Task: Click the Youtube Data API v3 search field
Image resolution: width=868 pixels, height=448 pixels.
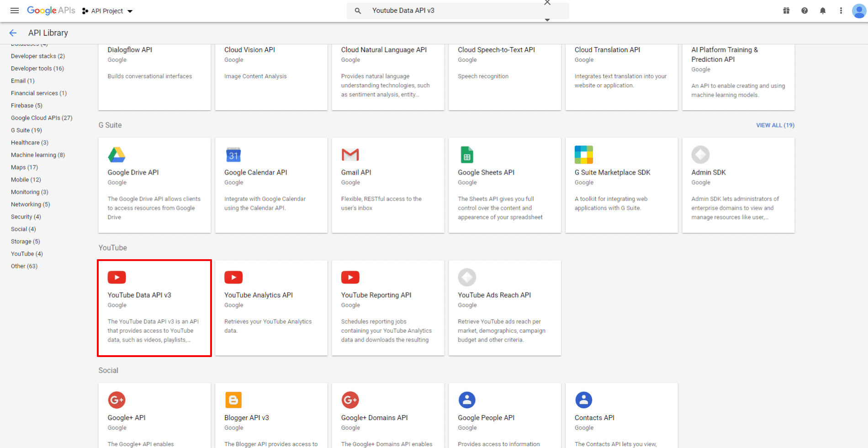Action: click(x=457, y=11)
